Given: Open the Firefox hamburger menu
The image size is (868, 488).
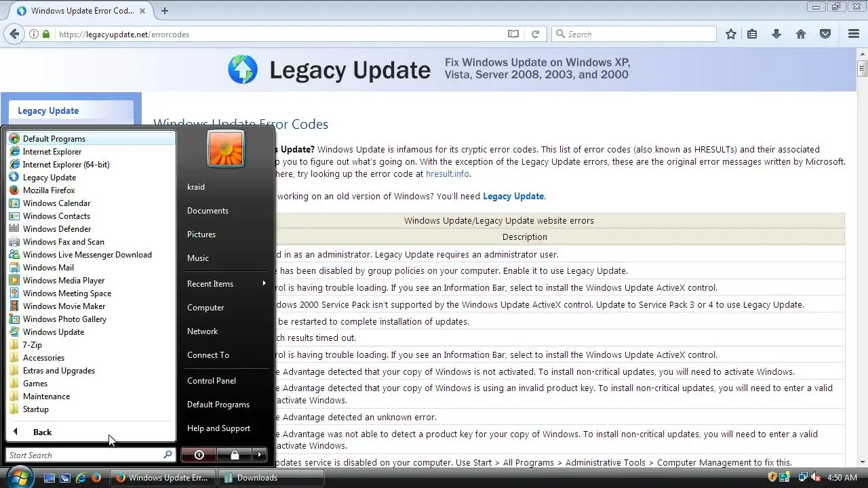Looking at the screenshot, I should coord(854,34).
